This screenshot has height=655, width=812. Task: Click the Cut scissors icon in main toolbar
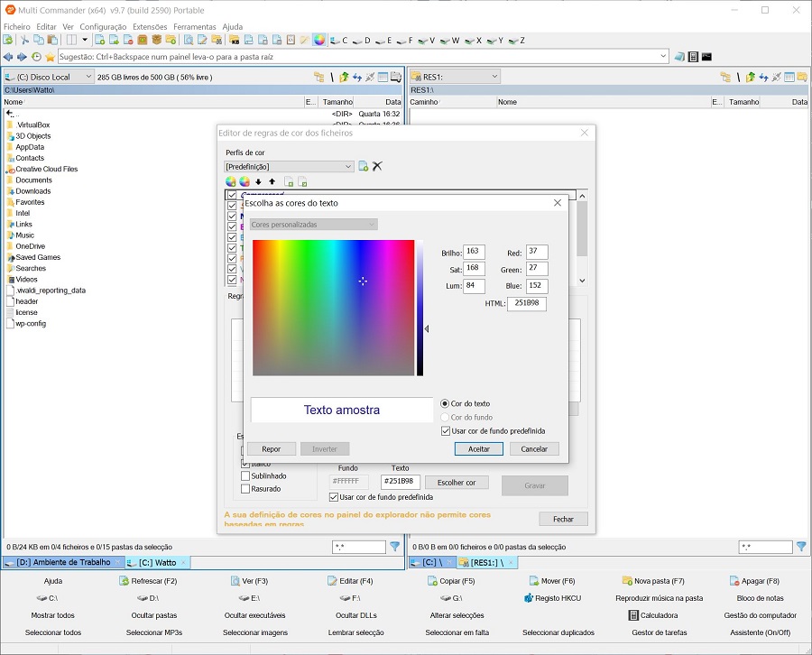click(x=24, y=40)
